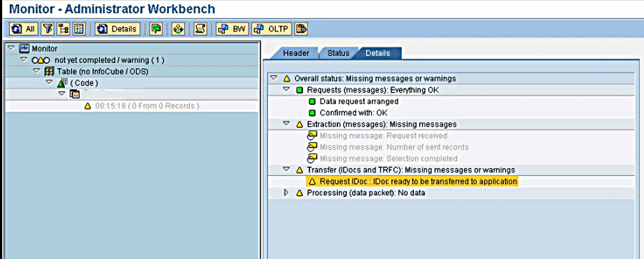
Task: Expand the Processing (data packet) node
Action: point(287,192)
